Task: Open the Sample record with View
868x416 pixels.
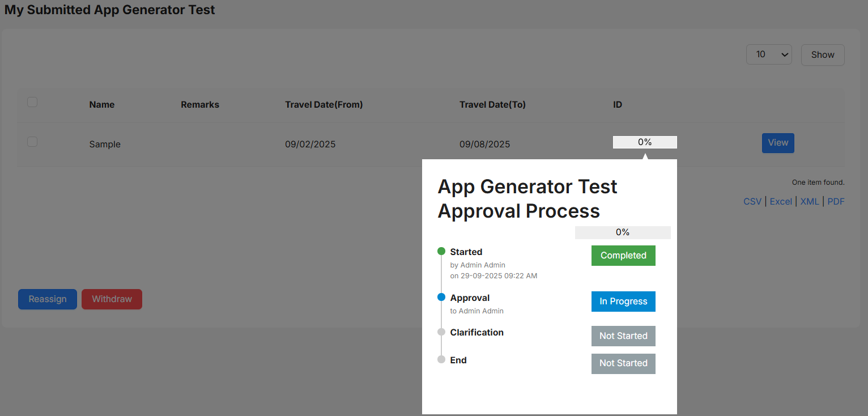Action: coord(778,143)
